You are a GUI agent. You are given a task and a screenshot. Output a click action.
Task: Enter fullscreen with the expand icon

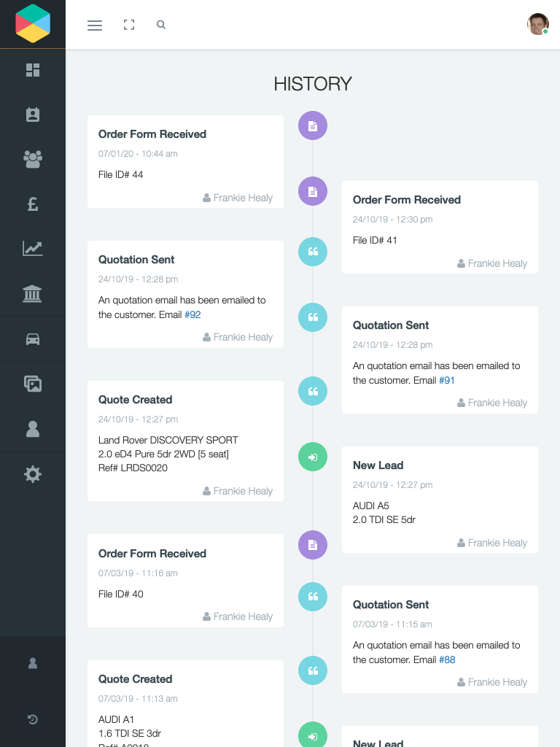pyautogui.click(x=129, y=24)
